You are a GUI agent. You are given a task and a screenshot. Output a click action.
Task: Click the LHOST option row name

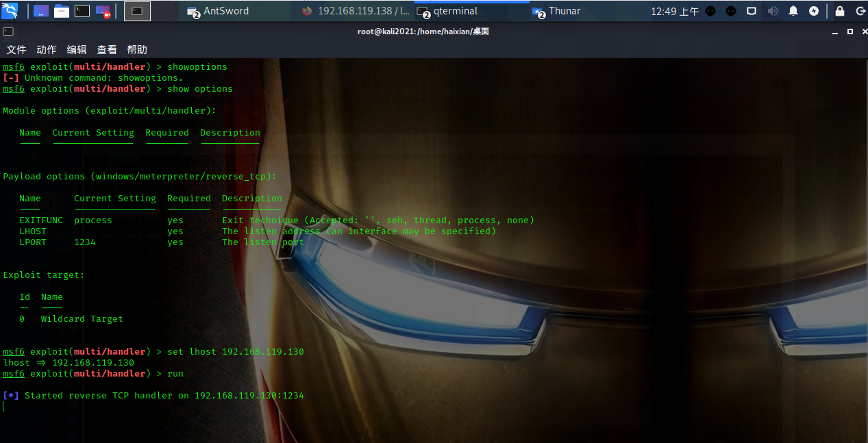(x=33, y=231)
